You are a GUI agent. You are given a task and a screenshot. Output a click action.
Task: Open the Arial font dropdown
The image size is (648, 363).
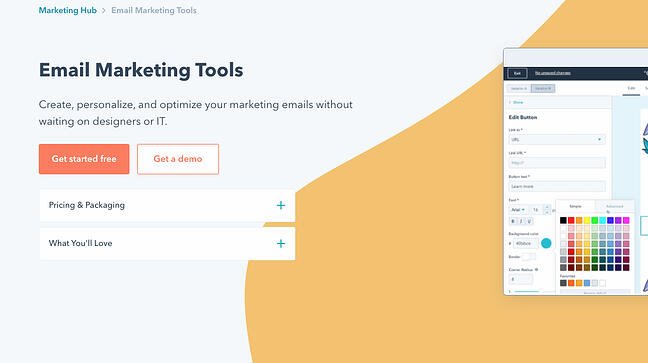coord(518,210)
